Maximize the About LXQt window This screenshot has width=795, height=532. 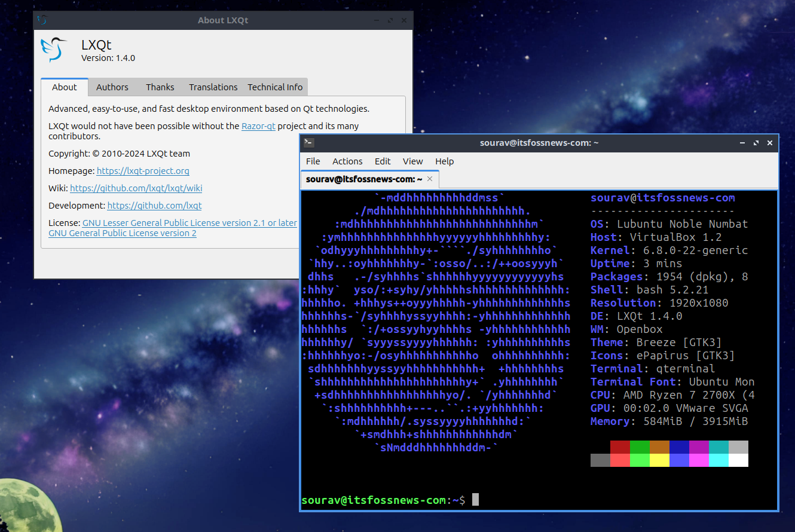[390, 20]
